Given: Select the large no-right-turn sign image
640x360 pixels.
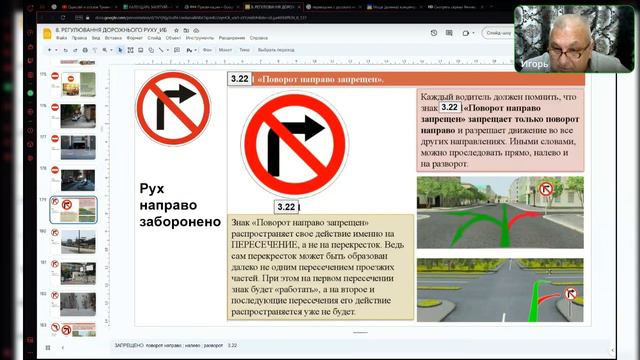Looking at the screenshot, I should [294, 144].
